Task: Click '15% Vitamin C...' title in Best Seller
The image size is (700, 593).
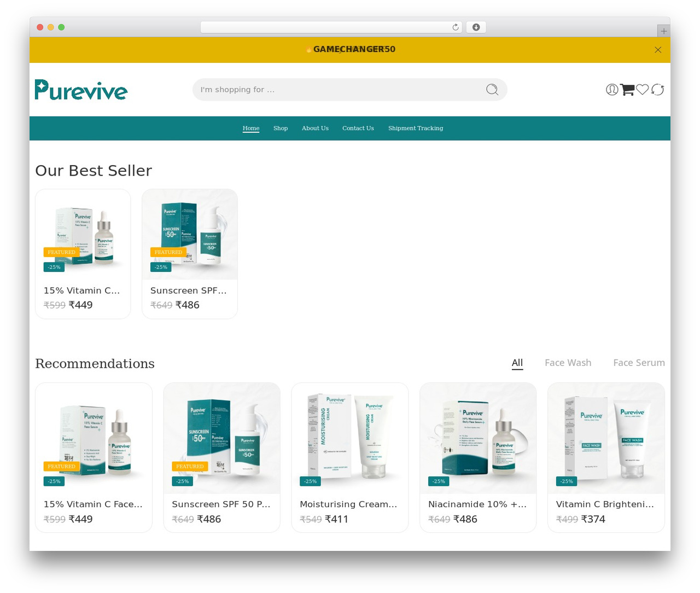Action: [x=81, y=290]
